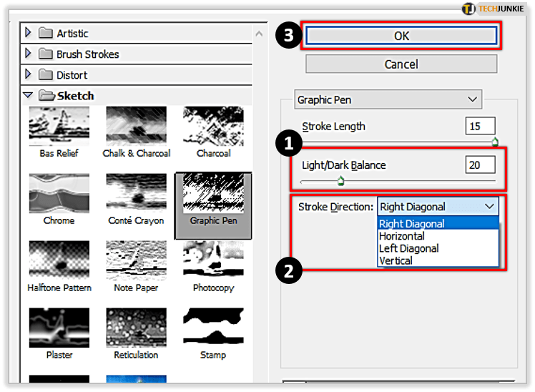Viewport: 535px width, 392px height.
Task: Click OK to apply the filter
Action: [x=401, y=35]
